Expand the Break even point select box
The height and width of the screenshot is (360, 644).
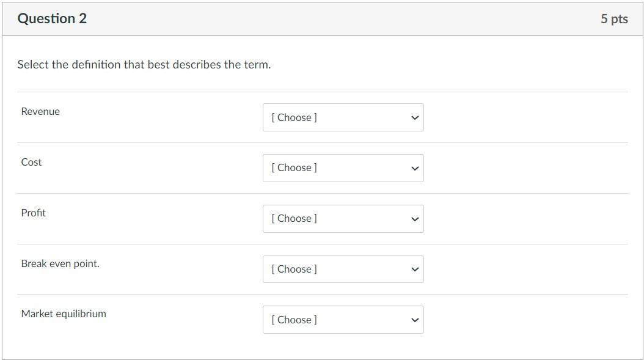tap(343, 269)
